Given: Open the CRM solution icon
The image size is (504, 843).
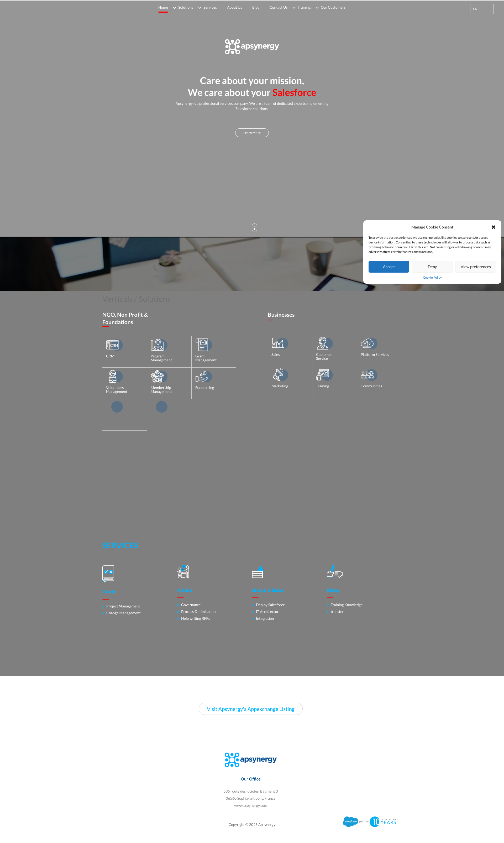Looking at the screenshot, I should [x=113, y=345].
